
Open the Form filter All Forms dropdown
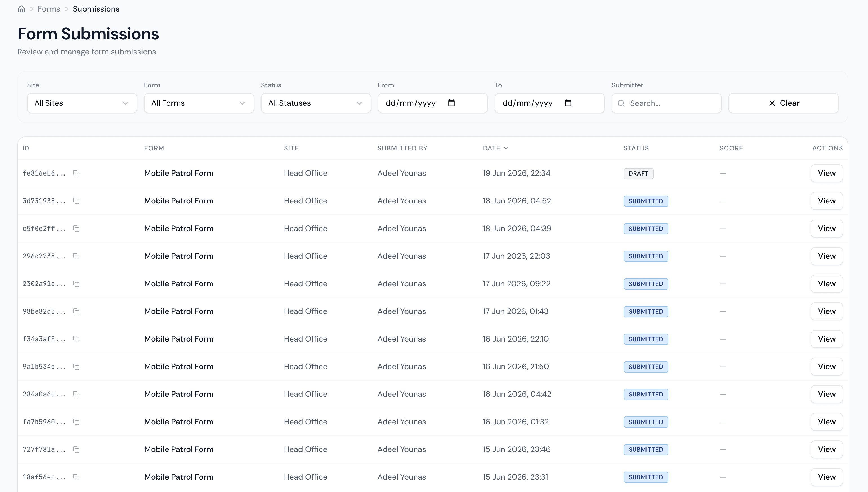coord(199,103)
